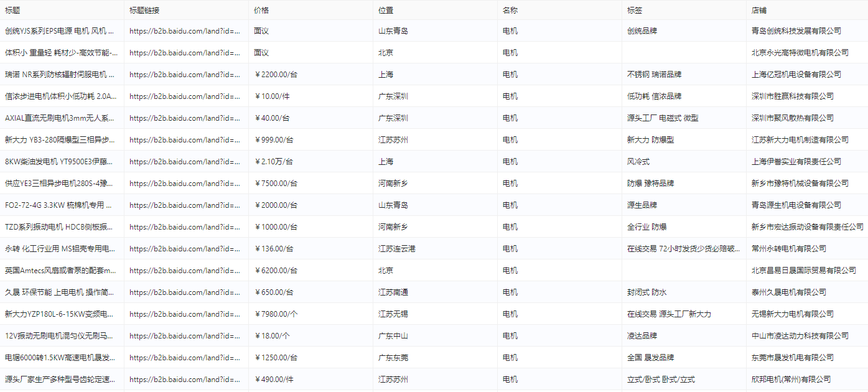Click price ¥2.10万/台
The height and width of the screenshot is (392, 868).
(273, 162)
